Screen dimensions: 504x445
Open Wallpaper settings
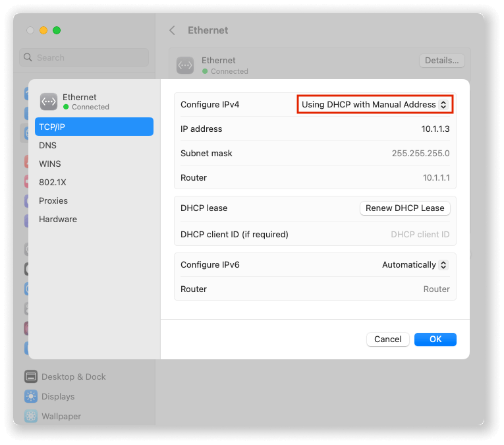[x=53, y=417]
